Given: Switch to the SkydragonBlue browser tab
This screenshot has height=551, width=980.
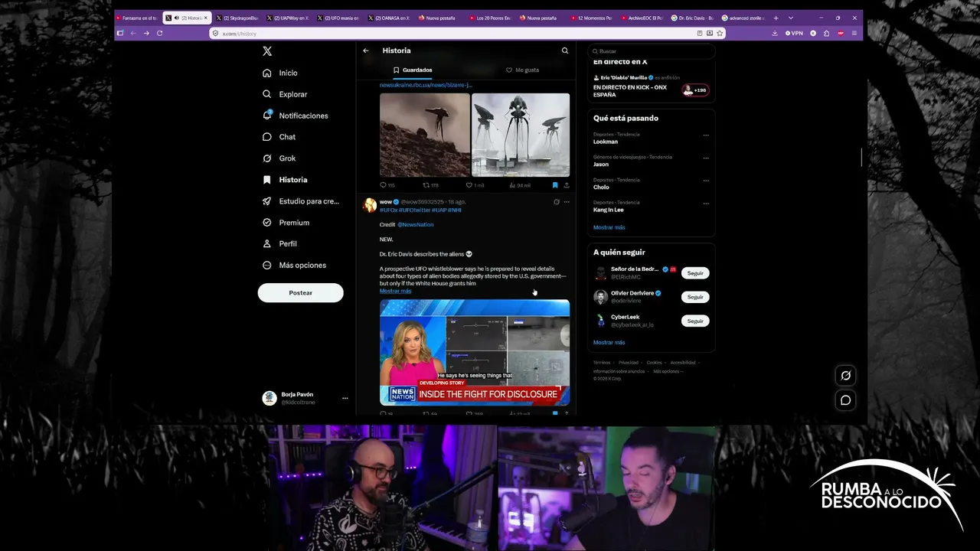Looking at the screenshot, I should pyautogui.click(x=237, y=18).
